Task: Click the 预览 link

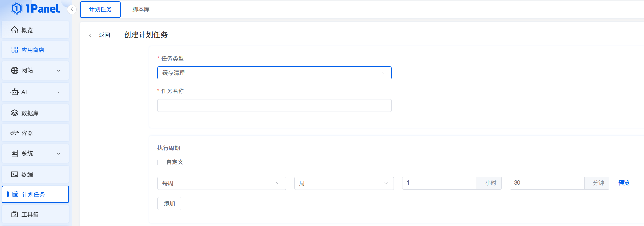Action: tap(624, 183)
